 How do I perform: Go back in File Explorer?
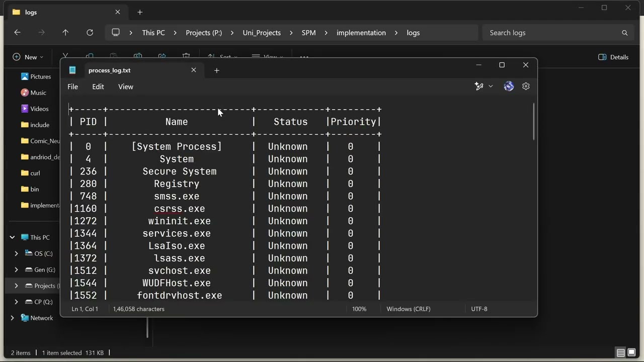17,33
